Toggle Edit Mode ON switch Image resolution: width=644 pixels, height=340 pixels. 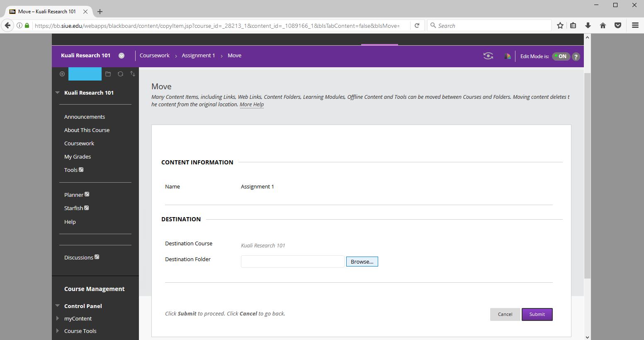pos(561,56)
